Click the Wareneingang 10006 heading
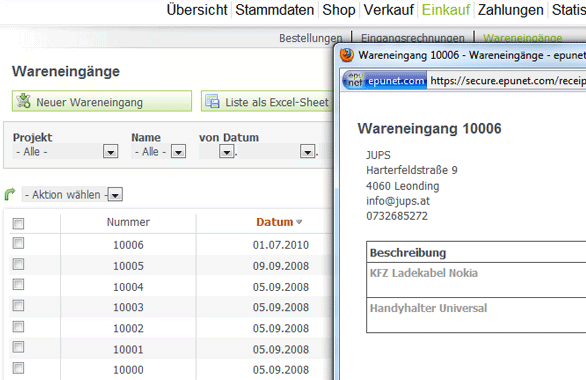Screen dimensions: 586x380 click(x=429, y=129)
